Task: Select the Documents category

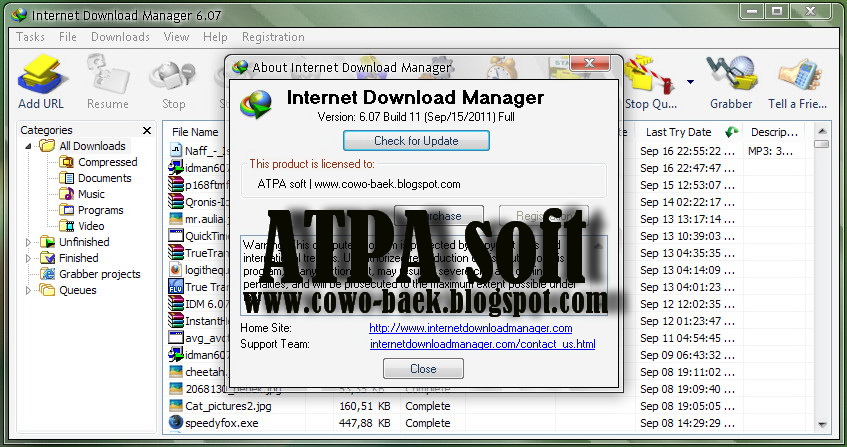Action: (104, 178)
